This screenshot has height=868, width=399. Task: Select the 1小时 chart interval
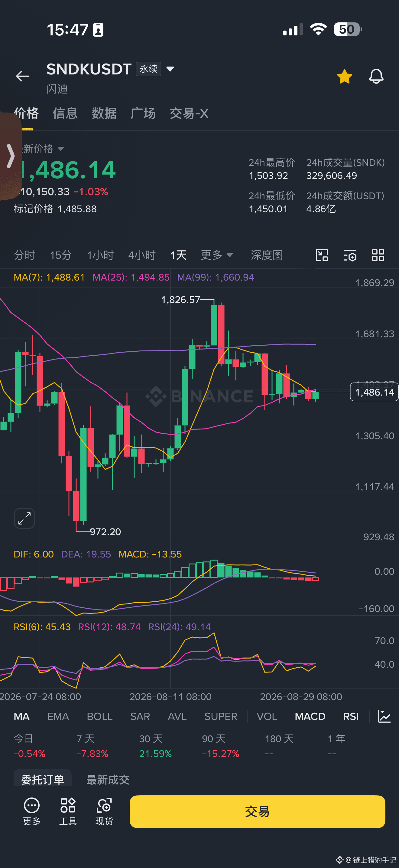tap(100, 255)
